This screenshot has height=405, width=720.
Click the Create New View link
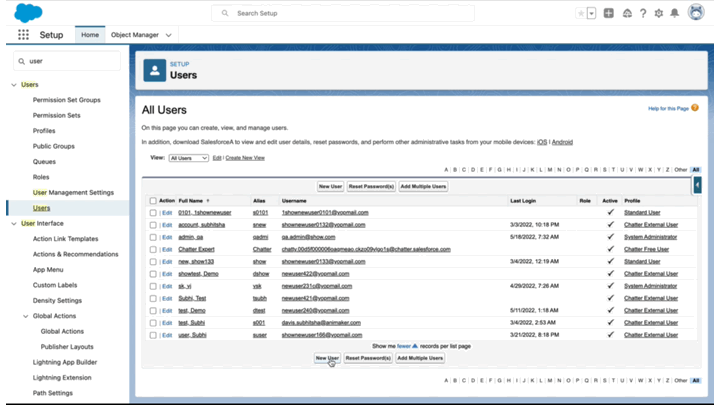[245, 158]
